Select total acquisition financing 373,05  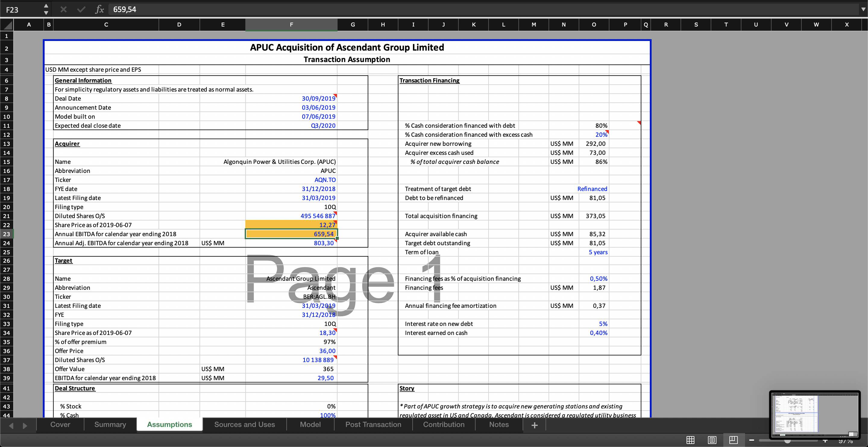(594, 216)
